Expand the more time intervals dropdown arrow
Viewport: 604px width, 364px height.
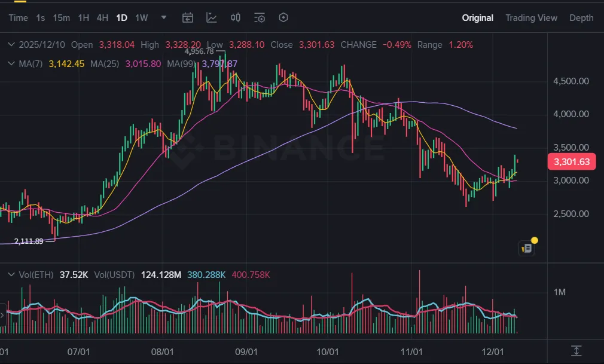[x=164, y=18]
